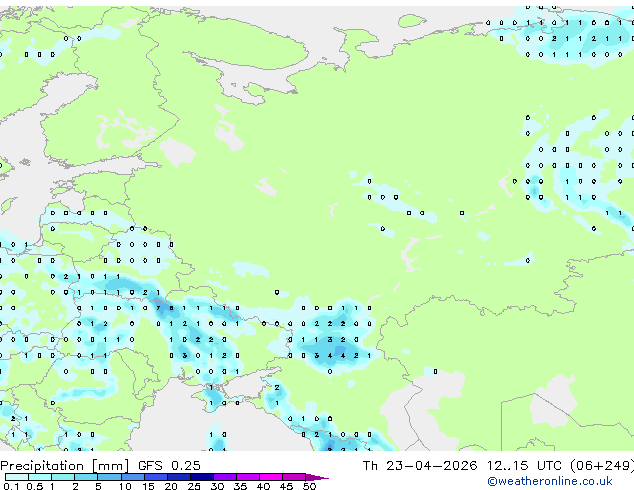Click the '35' legend scale label

click(x=240, y=486)
